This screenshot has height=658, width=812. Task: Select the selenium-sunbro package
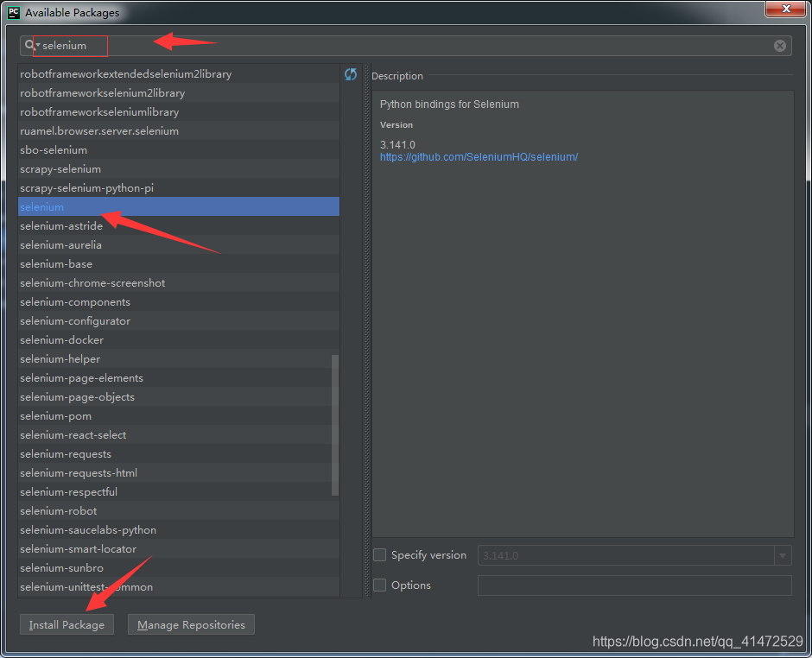(179, 568)
